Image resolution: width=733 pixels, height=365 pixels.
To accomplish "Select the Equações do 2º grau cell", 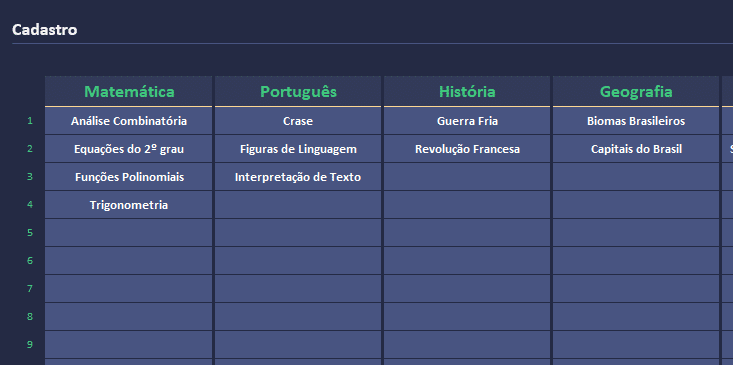I will (129, 149).
